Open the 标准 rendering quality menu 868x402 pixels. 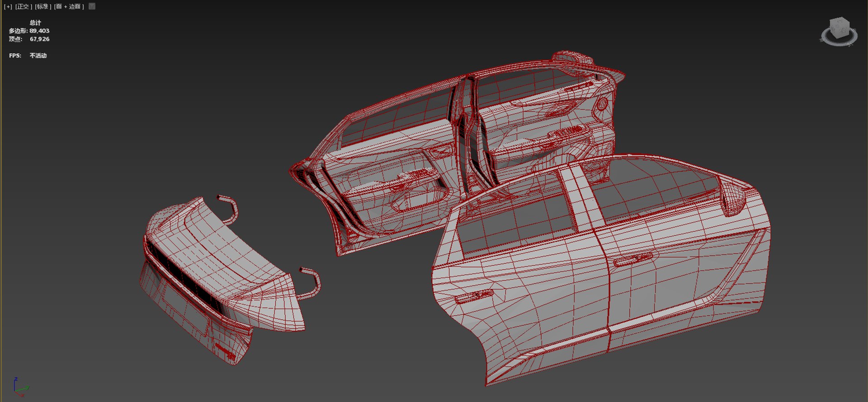point(43,6)
